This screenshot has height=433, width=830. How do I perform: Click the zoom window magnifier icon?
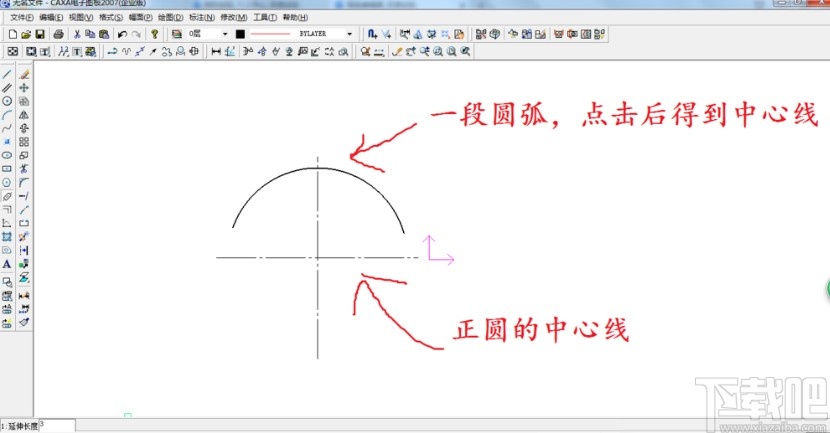438,51
